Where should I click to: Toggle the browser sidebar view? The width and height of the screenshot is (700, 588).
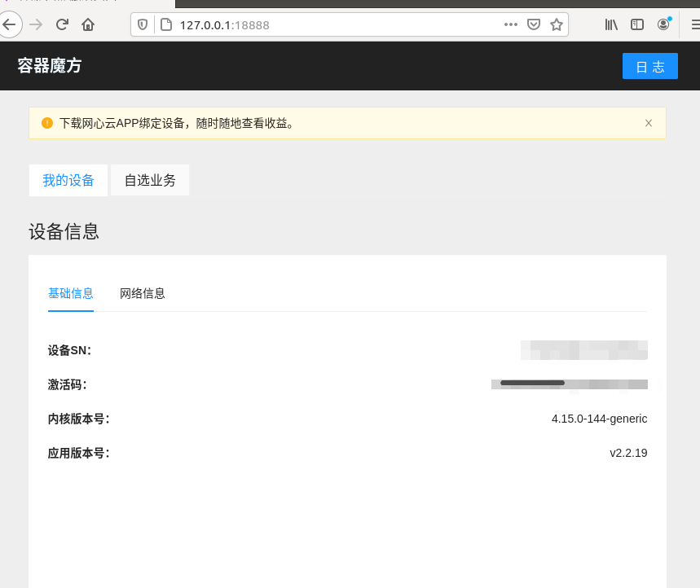(637, 24)
